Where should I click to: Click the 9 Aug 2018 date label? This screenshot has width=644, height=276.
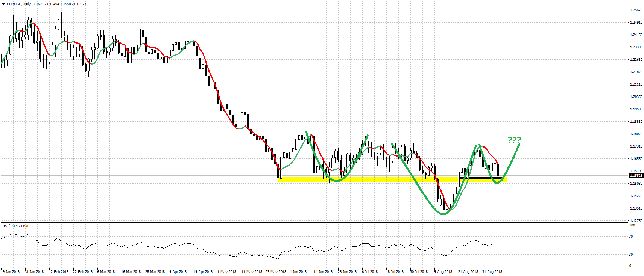pyautogui.click(x=443, y=272)
